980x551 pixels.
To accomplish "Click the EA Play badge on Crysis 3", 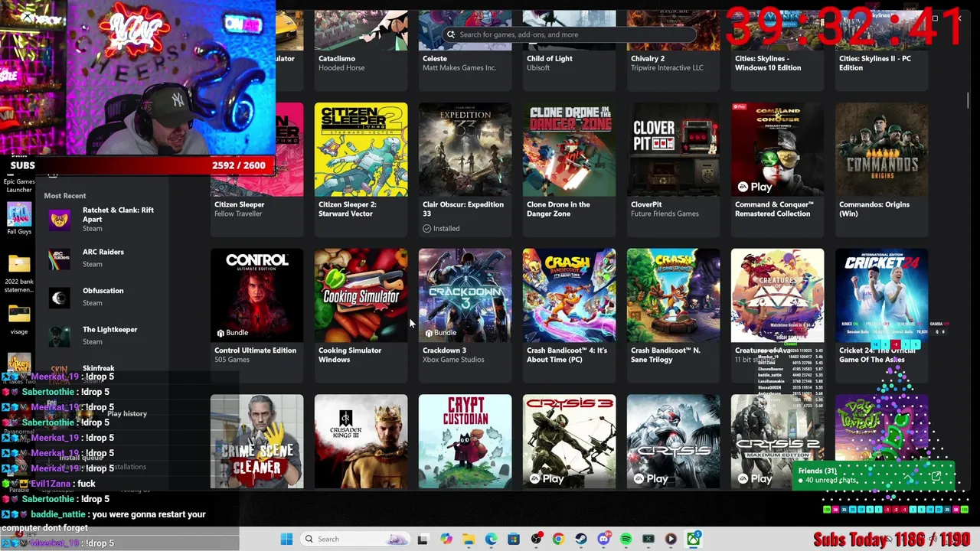I will point(547,478).
